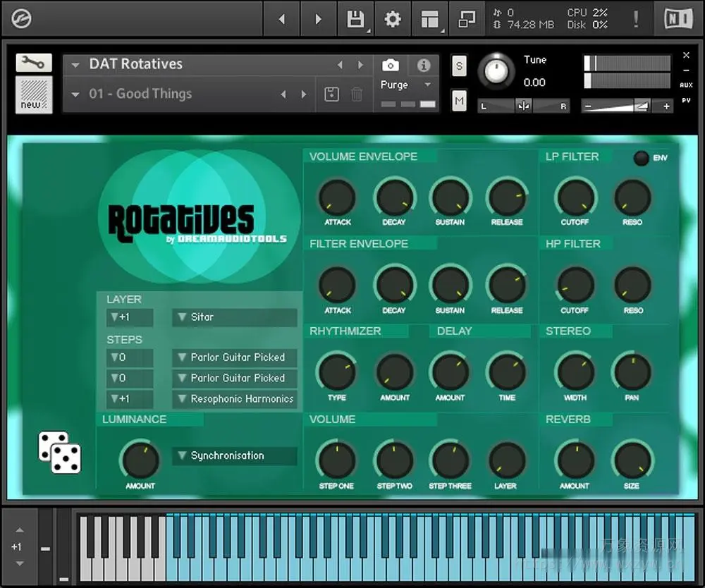Mute the instrument with the M button
This screenshot has width=705, height=588.
[x=458, y=101]
